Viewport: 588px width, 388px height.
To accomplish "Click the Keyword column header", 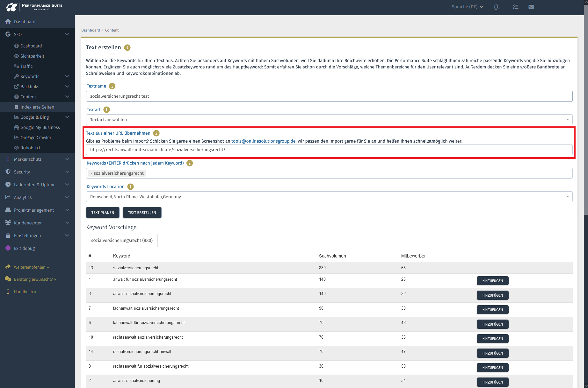I will (122, 256).
